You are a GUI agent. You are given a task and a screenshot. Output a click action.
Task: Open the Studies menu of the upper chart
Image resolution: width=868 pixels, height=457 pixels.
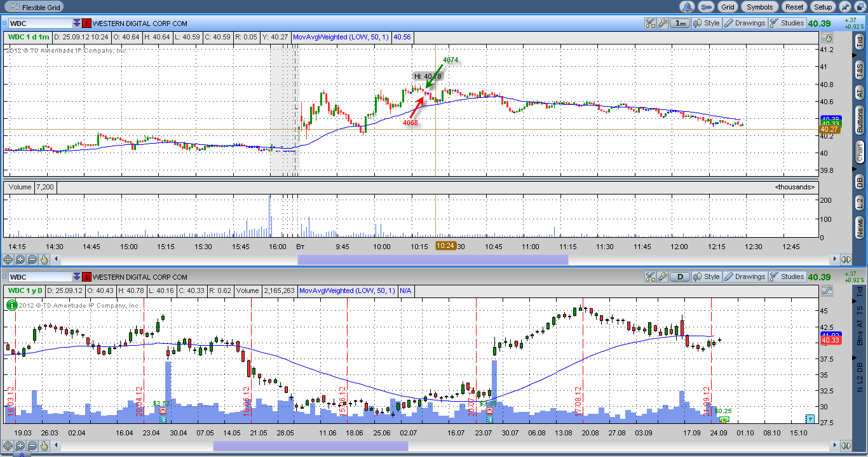tap(787, 24)
